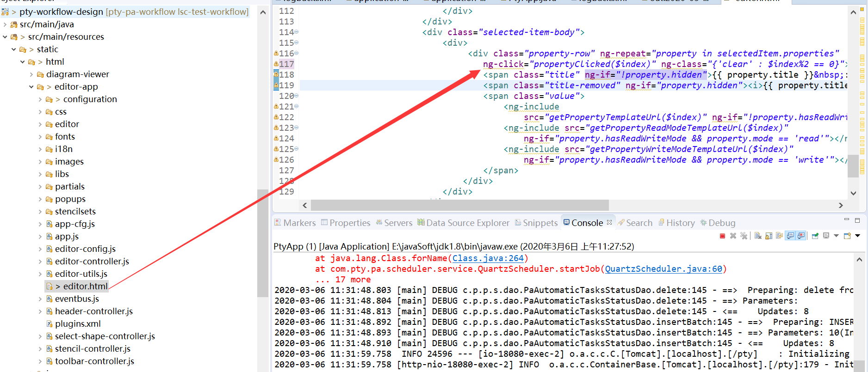Open the Class.java:264 stack trace link
The width and height of the screenshot is (868, 372).
488,258
